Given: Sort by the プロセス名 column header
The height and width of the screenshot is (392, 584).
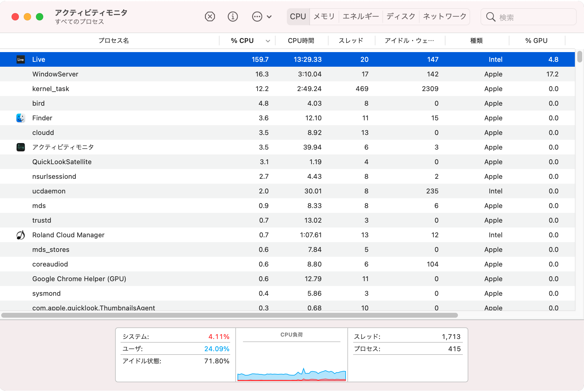Looking at the screenshot, I should pos(114,41).
